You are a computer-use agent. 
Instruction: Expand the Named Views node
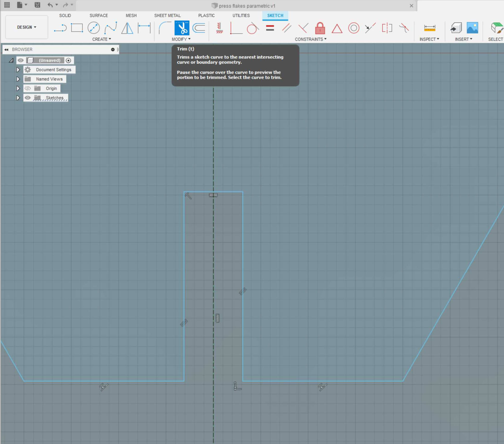click(18, 79)
